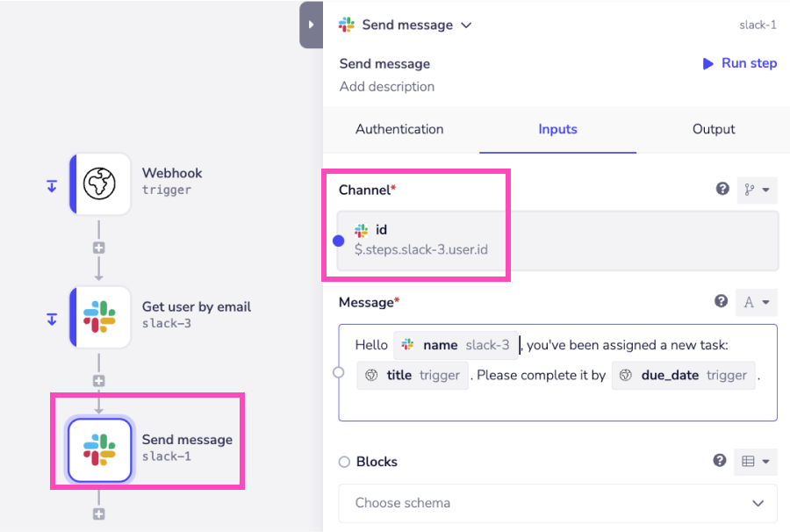Viewport: 790px width, 532px height.
Task: Click the Slack icon on Get user by email
Action: [99, 316]
